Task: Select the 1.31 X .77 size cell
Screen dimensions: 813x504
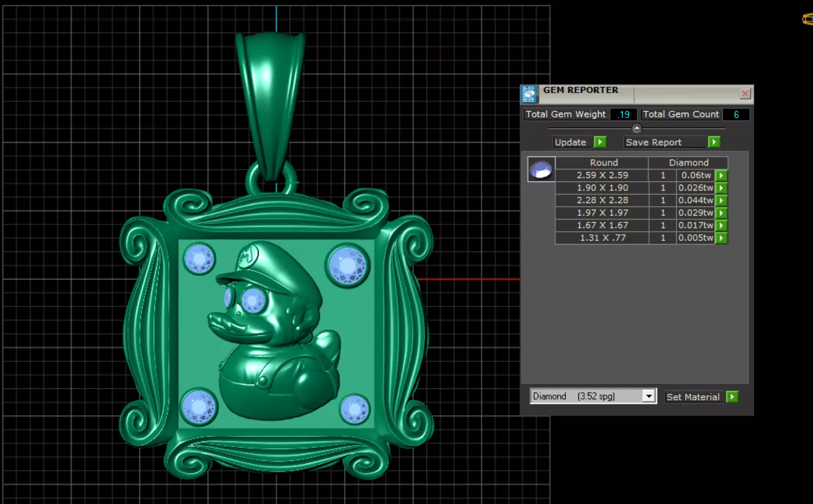Action: (x=602, y=238)
